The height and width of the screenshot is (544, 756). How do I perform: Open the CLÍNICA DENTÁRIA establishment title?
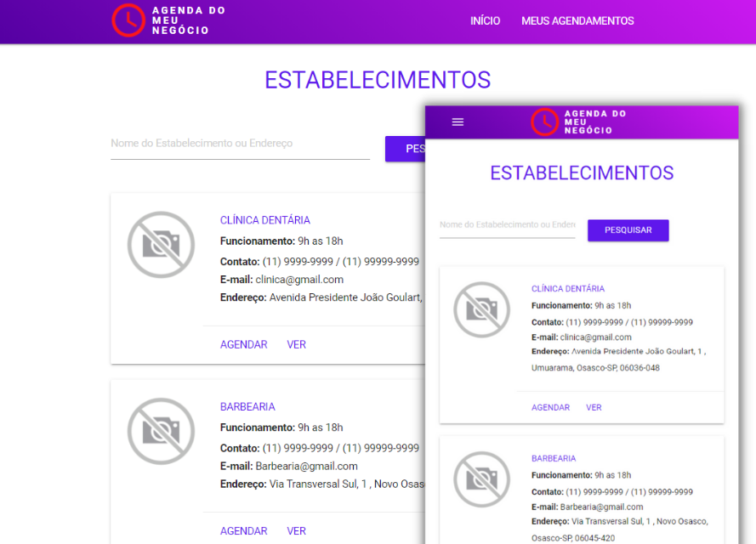[265, 219]
